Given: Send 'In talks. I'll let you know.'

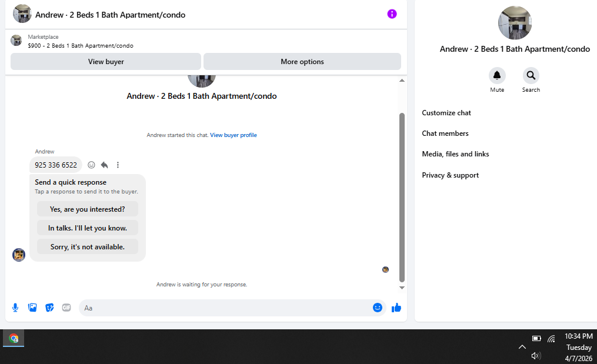Looking at the screenshot, I should (x=87, y=228).
